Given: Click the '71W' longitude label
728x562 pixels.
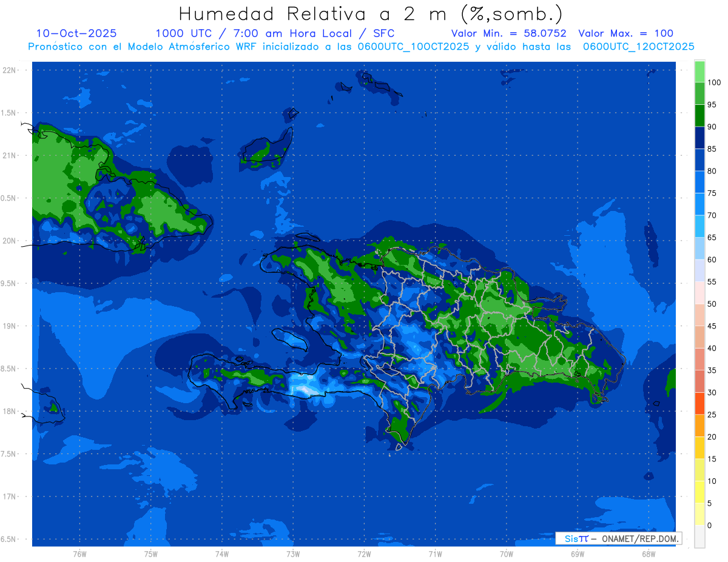Looking at the screenshot, I should [x=435, y=554].
